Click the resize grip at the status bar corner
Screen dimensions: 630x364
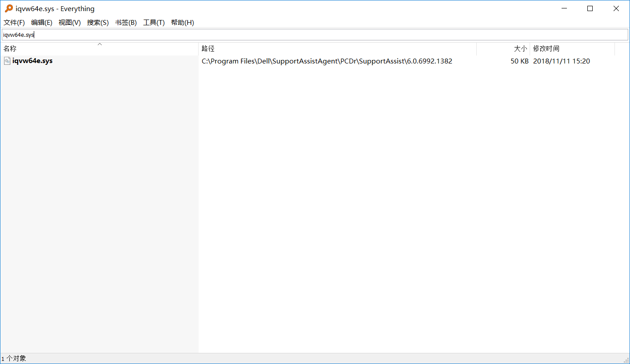pyautogui.click(x=626, y=360)
